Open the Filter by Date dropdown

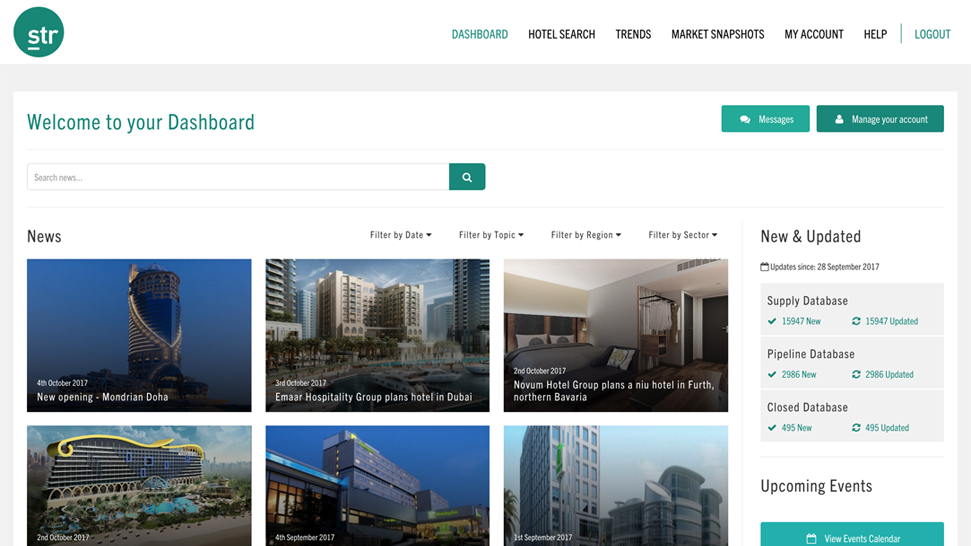click(x=401, y=235)
